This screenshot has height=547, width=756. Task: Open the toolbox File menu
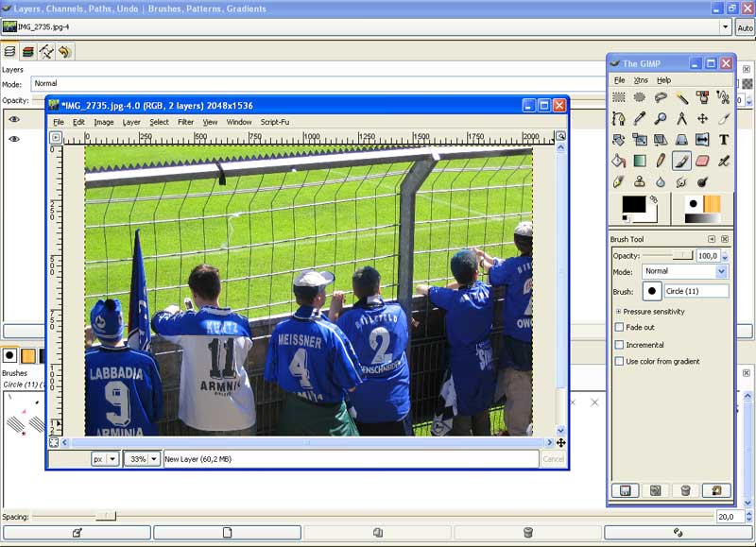620,80
